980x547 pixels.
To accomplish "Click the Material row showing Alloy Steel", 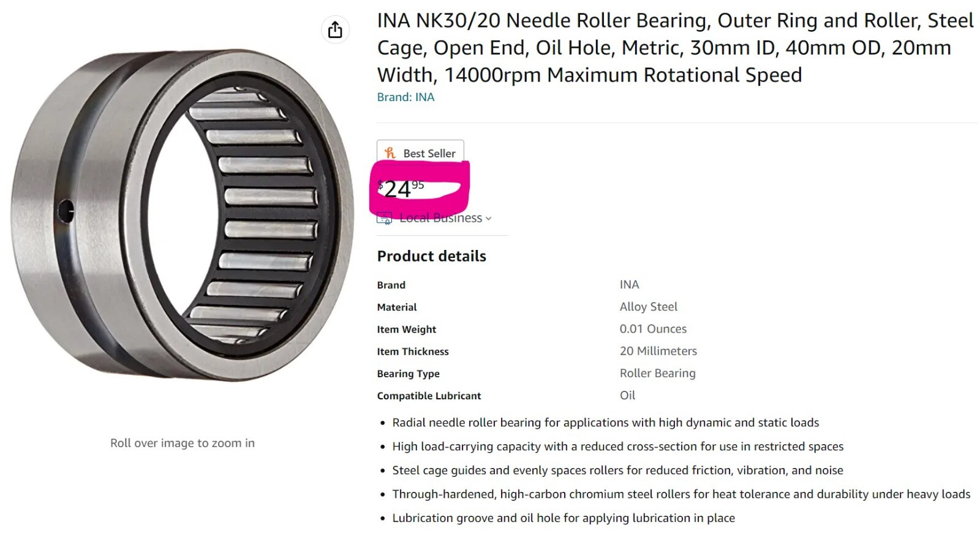I will pyautogui.click(x=648, y=306).
